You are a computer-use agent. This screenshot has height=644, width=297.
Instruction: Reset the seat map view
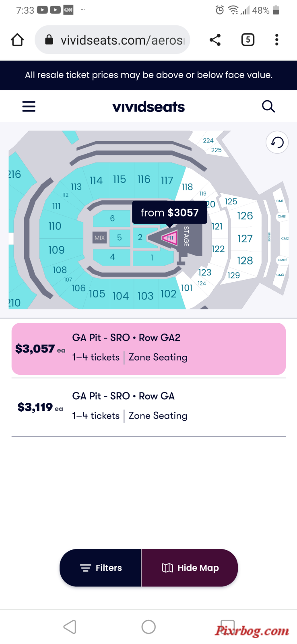277,142
